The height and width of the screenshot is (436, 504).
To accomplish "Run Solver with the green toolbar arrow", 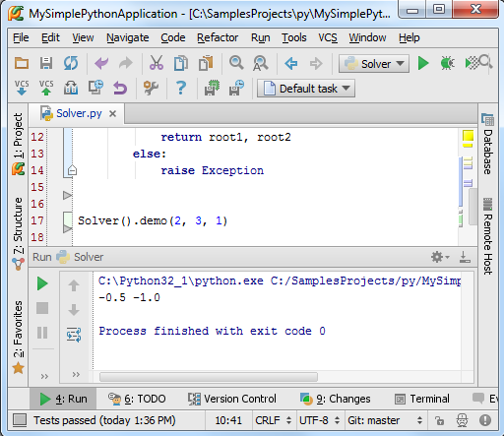I will (x=423, y=63).
